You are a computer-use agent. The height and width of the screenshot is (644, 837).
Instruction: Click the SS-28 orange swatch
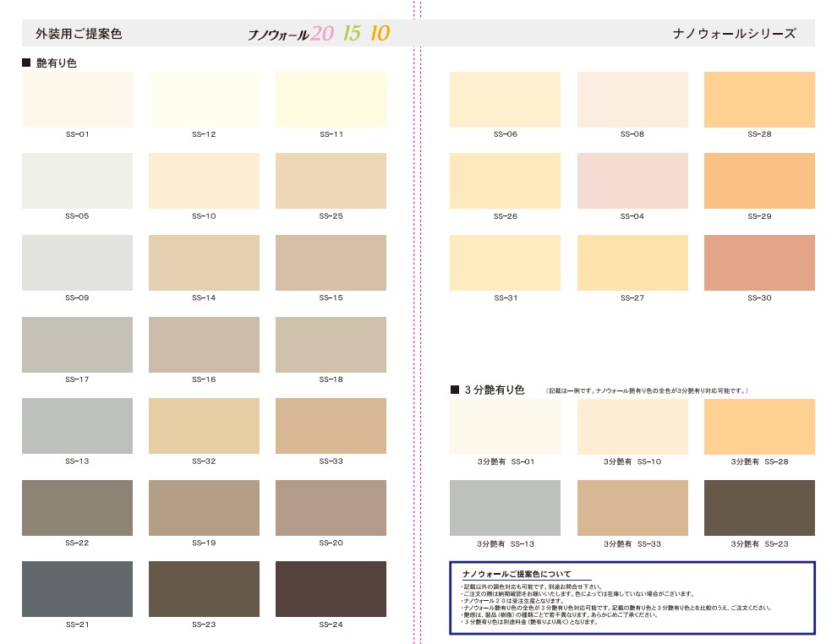coord(758,99)
